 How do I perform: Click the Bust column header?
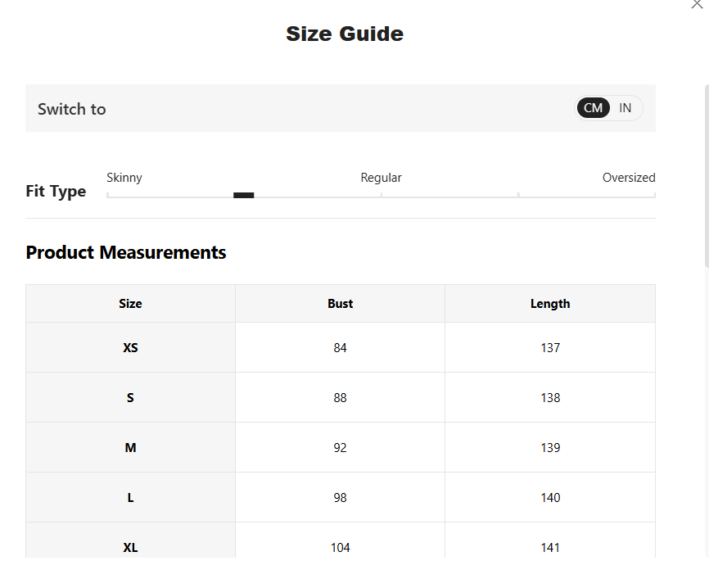tap(340, 304)
